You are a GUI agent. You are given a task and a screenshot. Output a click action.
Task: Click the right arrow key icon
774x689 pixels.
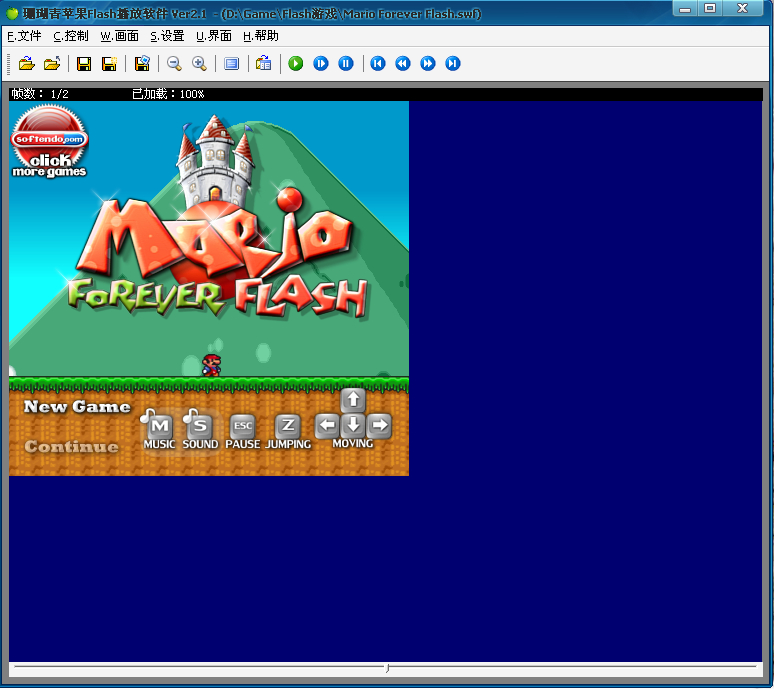(379, 425)
